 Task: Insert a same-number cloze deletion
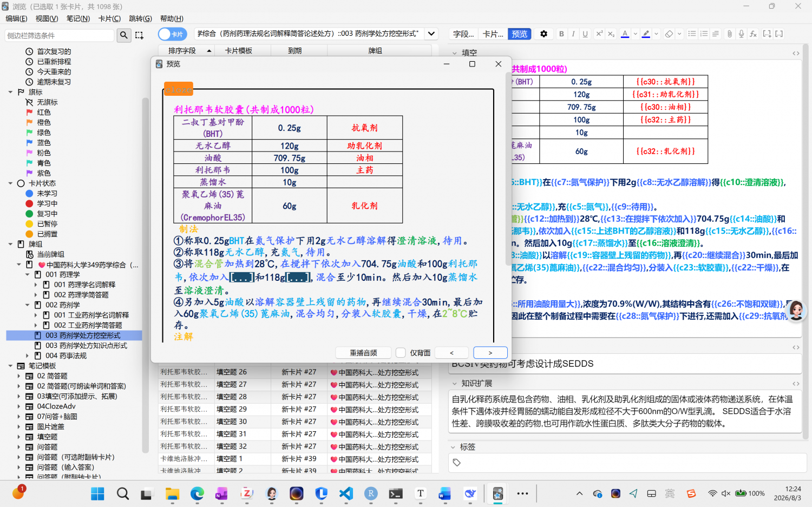click(x=779, y=34)
